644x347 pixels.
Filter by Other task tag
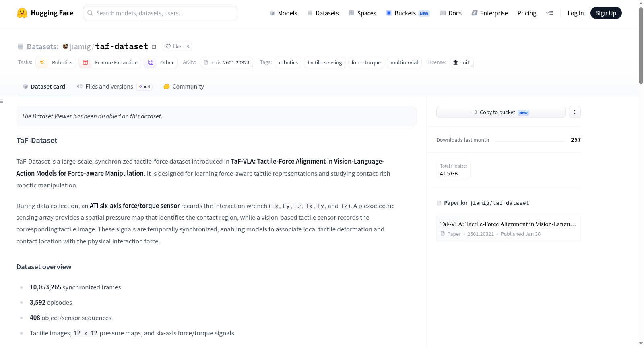tap(161, 62)
